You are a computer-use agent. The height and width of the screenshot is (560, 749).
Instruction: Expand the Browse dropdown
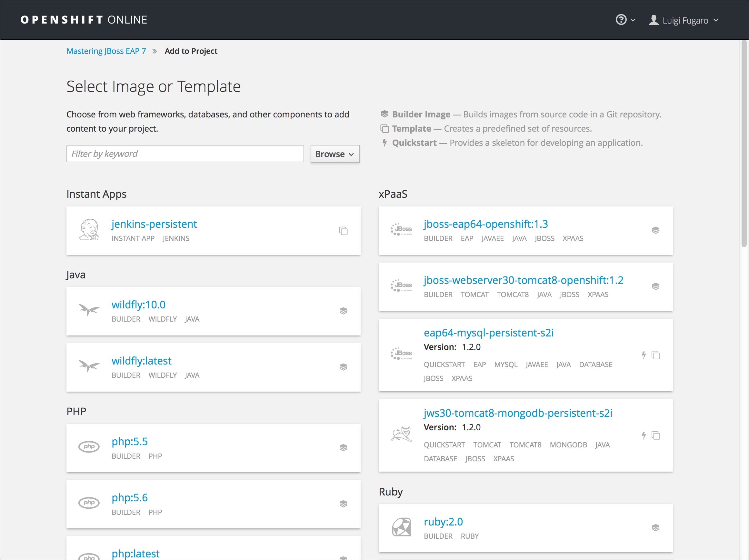pyautogui.click(x=335, y=154)
